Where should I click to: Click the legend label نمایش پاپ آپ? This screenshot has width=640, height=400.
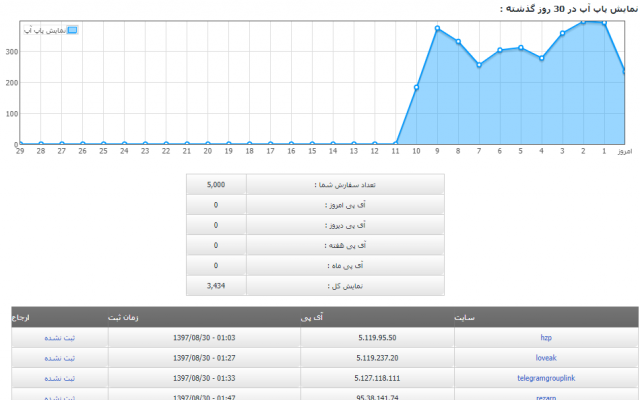[x=45, y=31]
